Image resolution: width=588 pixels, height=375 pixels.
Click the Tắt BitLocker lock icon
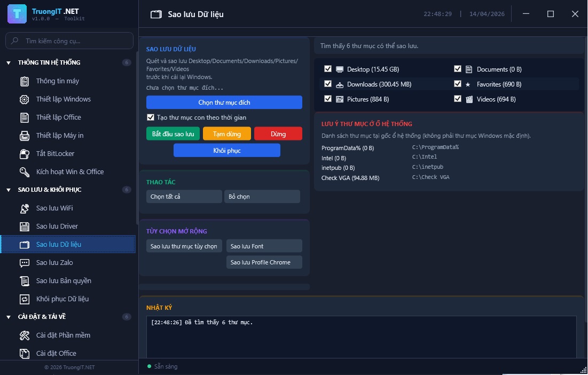tap(25, 154)
